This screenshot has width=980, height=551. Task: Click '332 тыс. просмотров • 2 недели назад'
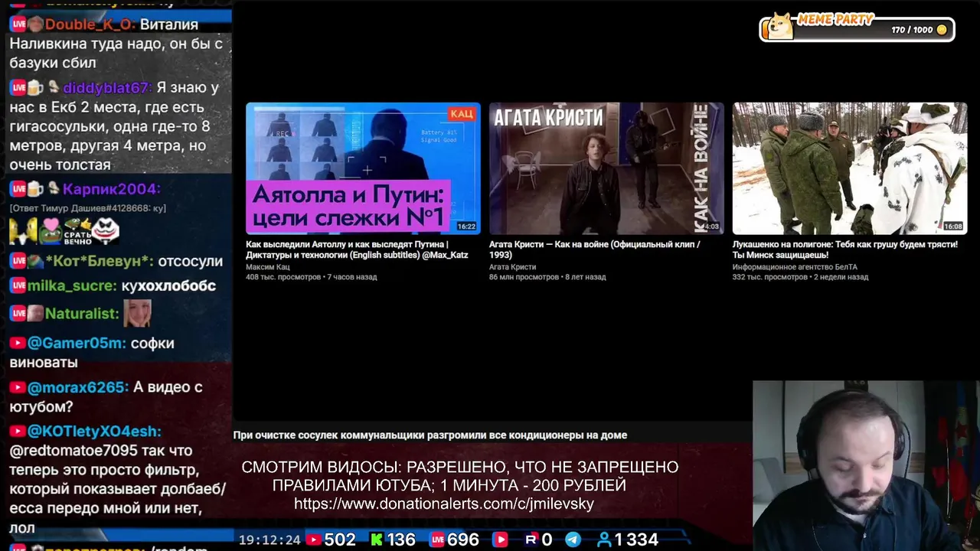(800, 277)
